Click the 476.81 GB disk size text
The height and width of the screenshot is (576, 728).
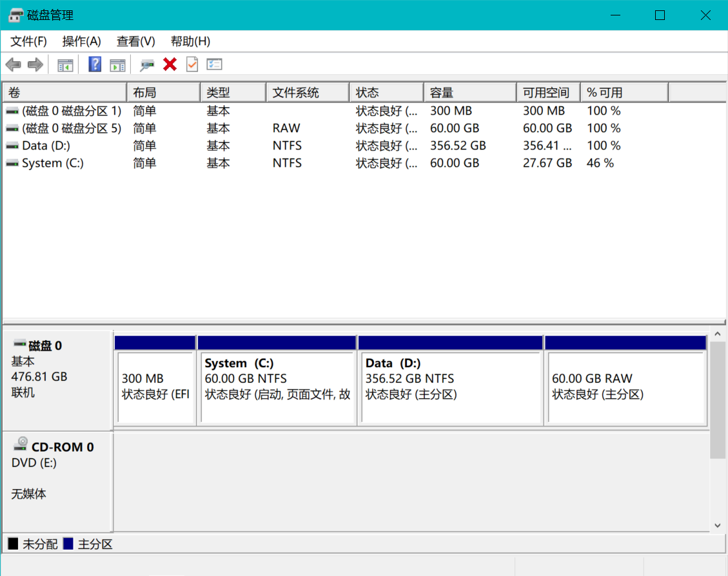point(39,376)
